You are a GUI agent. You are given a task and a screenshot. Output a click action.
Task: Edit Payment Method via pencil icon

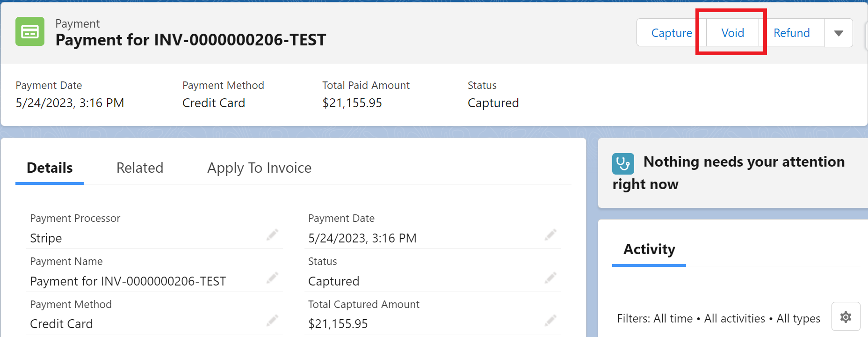tap(272, 321)
